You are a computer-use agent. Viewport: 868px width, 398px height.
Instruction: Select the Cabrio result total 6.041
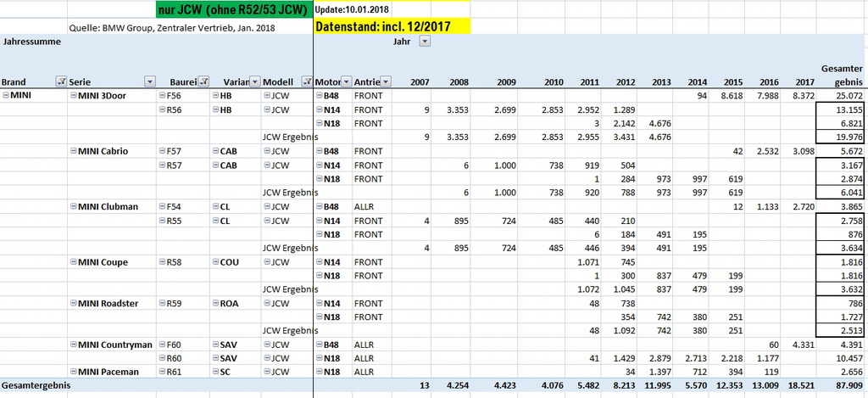852,193
